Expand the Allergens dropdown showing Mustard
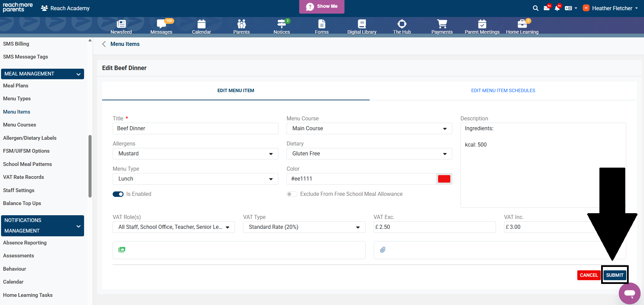Viewport: 644px width, 305px height. [195, 154]
